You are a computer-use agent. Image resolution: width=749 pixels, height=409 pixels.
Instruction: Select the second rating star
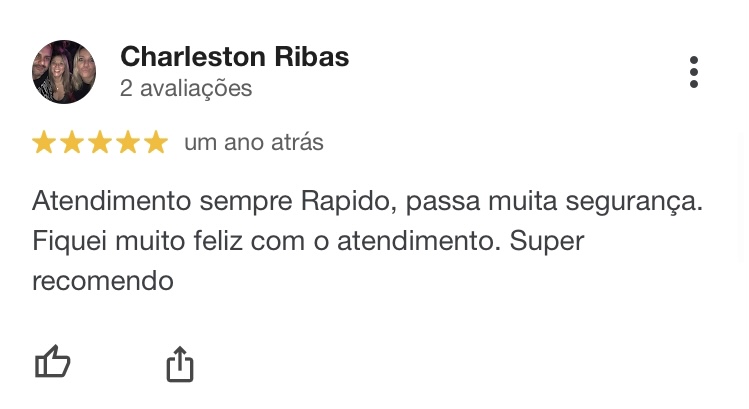click(72, 142)
